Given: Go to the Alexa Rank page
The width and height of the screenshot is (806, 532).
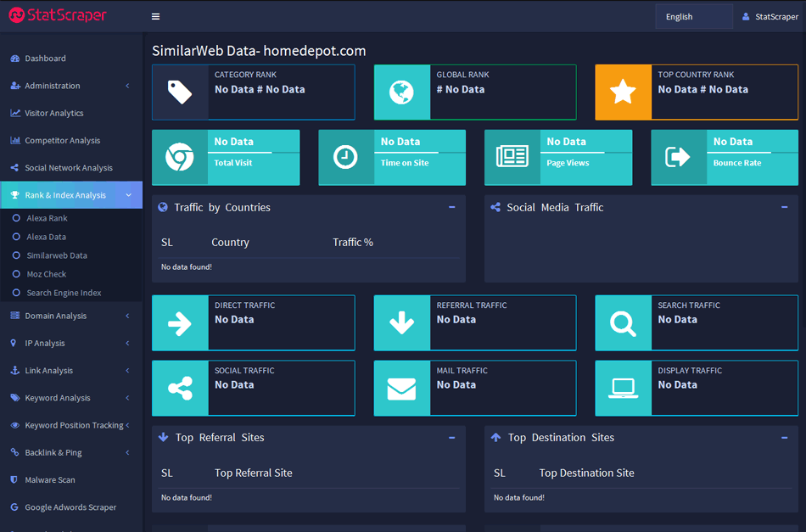Looking at the screenshot, I should pos(47,218).
